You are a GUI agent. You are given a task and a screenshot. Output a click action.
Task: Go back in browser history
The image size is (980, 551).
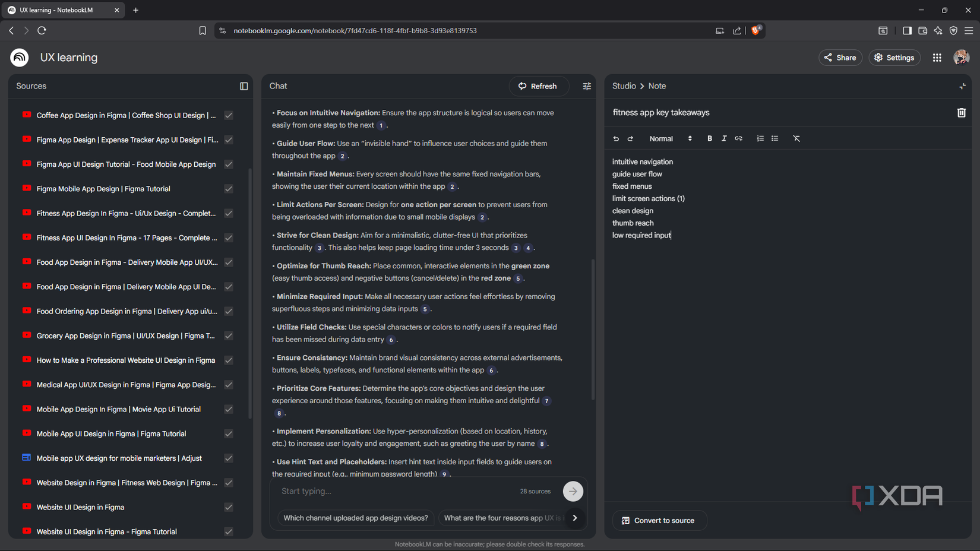coord(11,30)
